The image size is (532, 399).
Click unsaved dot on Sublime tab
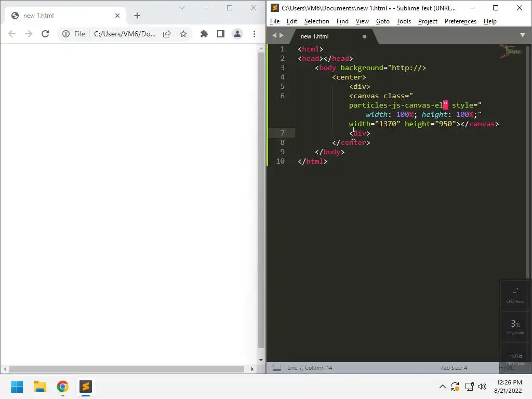[364, 37]
